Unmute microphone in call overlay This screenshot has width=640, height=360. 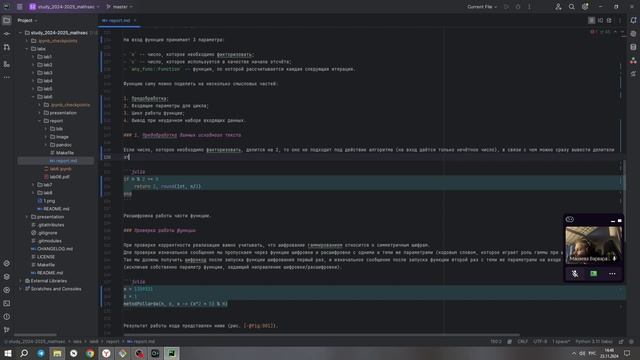click(575, 274)
